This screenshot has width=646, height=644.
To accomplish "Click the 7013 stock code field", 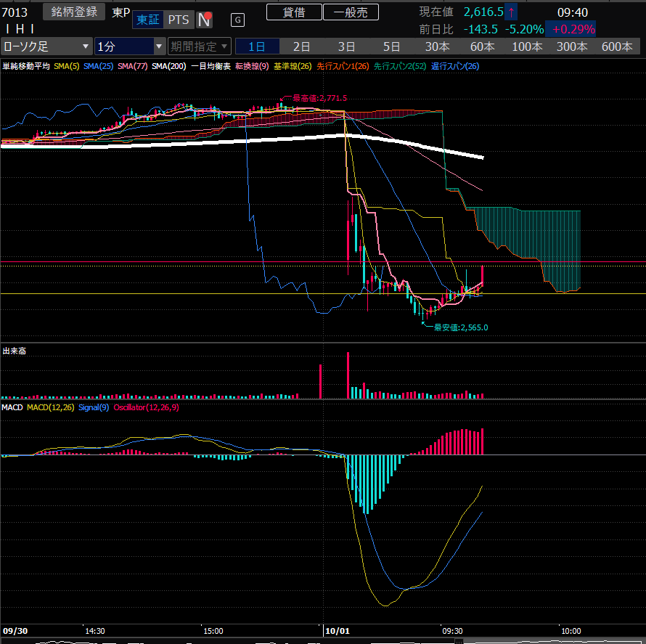I will click(15, 12).
